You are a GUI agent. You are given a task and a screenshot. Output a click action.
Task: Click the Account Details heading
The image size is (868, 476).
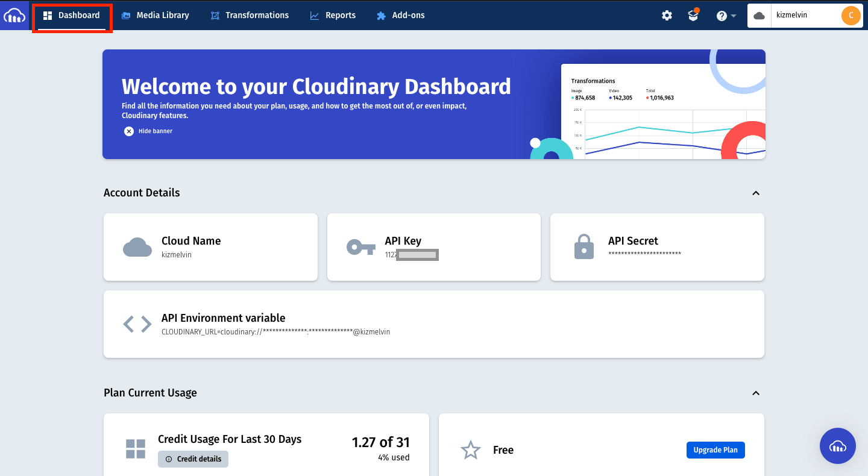pos(142,193)
